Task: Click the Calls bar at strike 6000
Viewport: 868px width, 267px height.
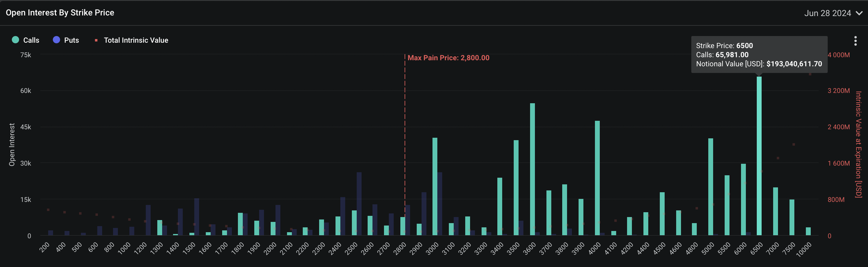Action: (x=743, y=199)
